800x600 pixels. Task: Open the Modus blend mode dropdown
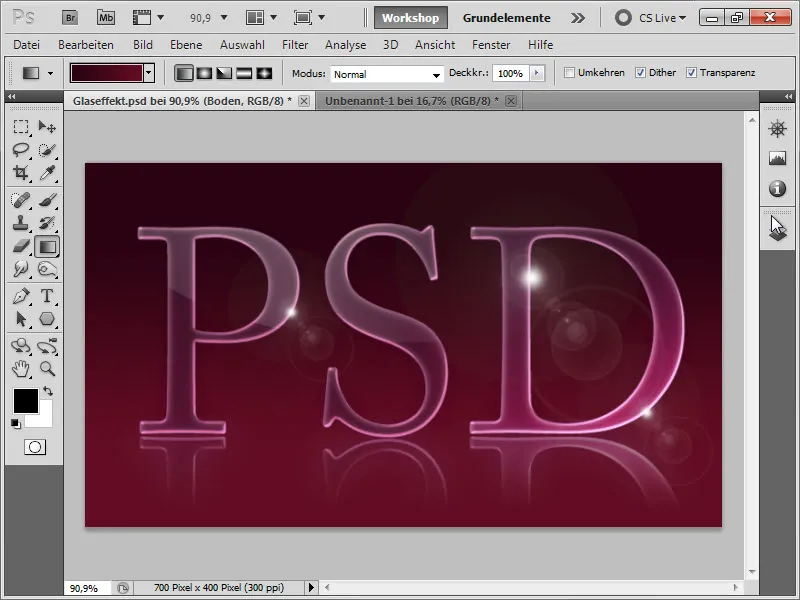387,74
